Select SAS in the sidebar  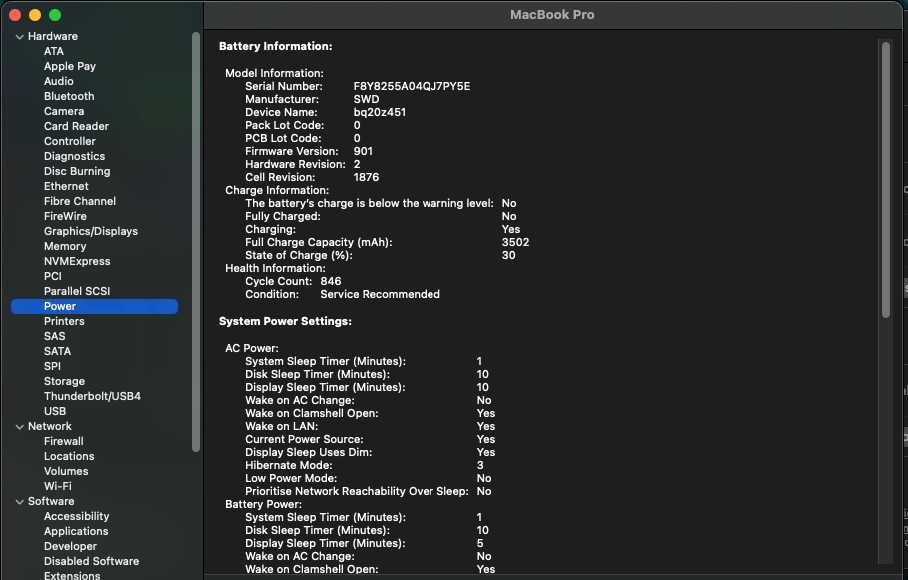[x=54, y=336]
